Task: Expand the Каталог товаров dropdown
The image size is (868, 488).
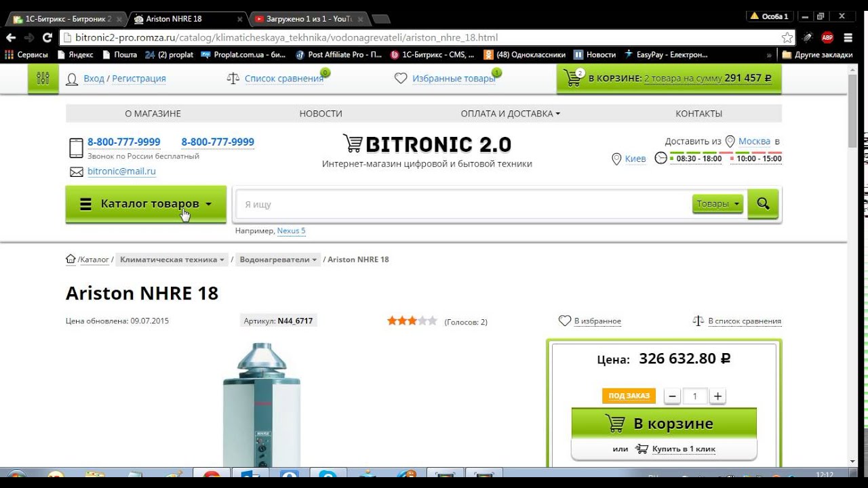Action: click(x=146, y=203)
